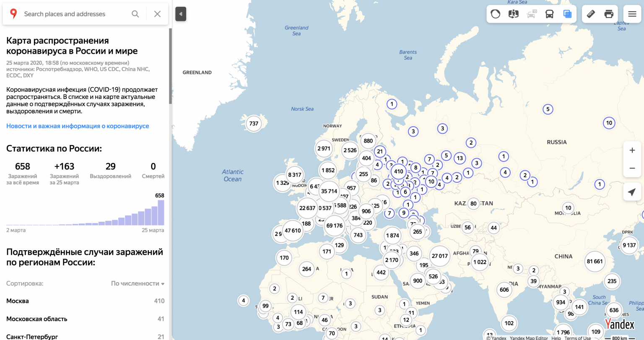Collapse the left sidebar panel
The image size is (644, 340).
click(181, 14)
